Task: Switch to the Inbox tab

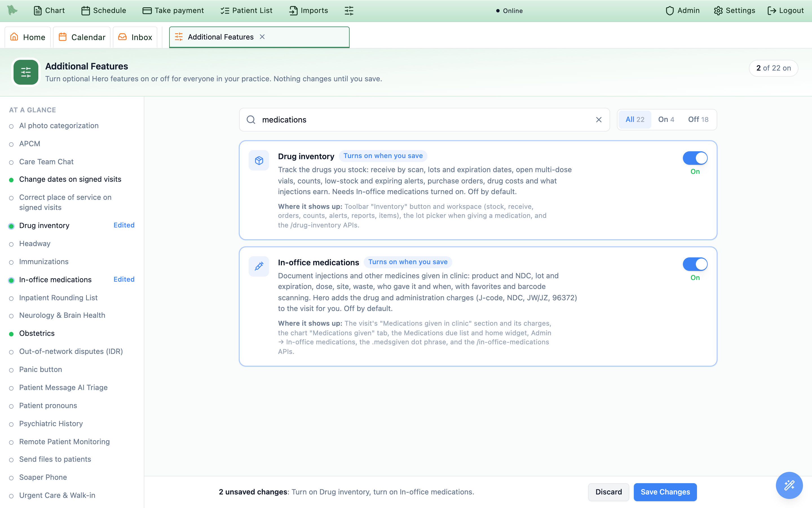Action: (x=135, y=37)
